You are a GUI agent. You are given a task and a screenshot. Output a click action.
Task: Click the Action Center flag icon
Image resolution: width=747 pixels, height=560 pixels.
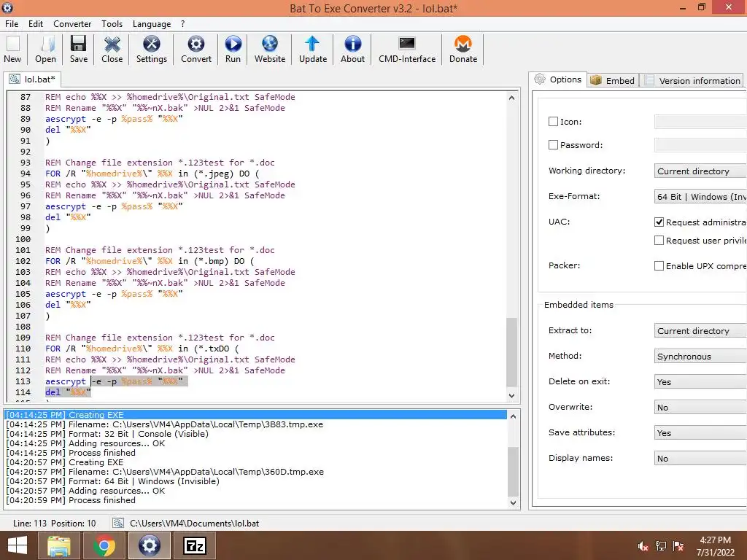[678, 546]
